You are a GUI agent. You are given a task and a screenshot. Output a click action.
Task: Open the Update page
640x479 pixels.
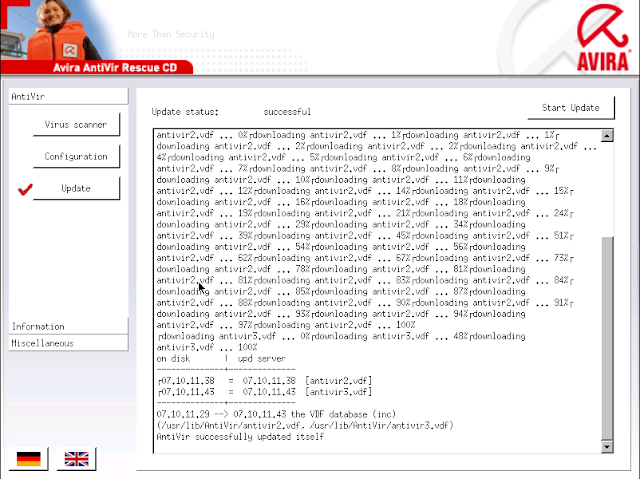[76, 188]
